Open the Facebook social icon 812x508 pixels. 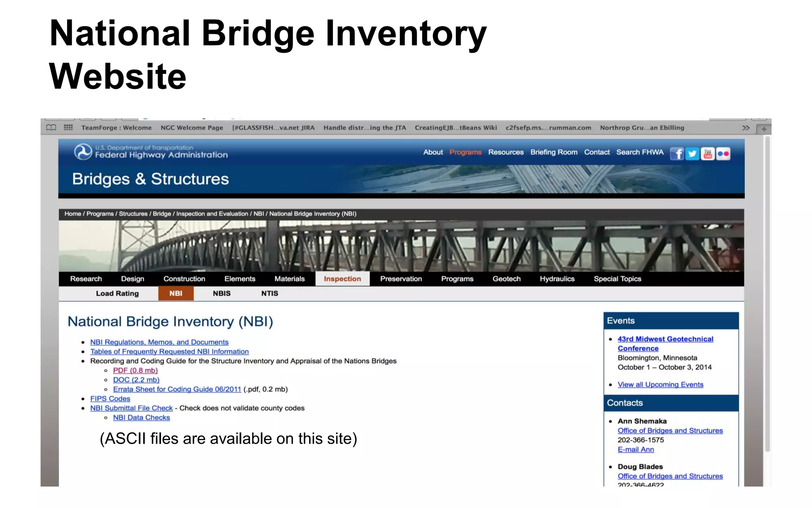pyautogui.click(x=677, y=154)
